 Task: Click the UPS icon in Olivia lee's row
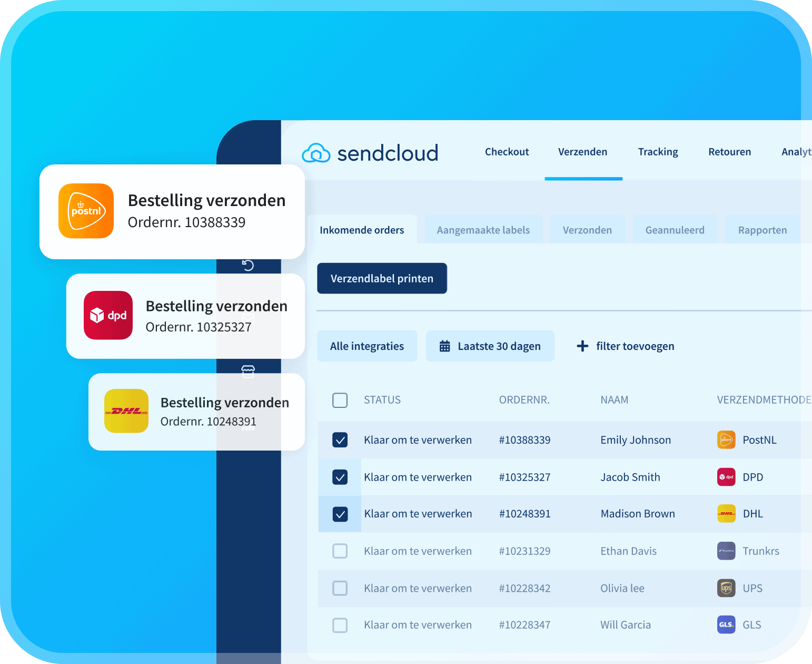pos(726,588)
